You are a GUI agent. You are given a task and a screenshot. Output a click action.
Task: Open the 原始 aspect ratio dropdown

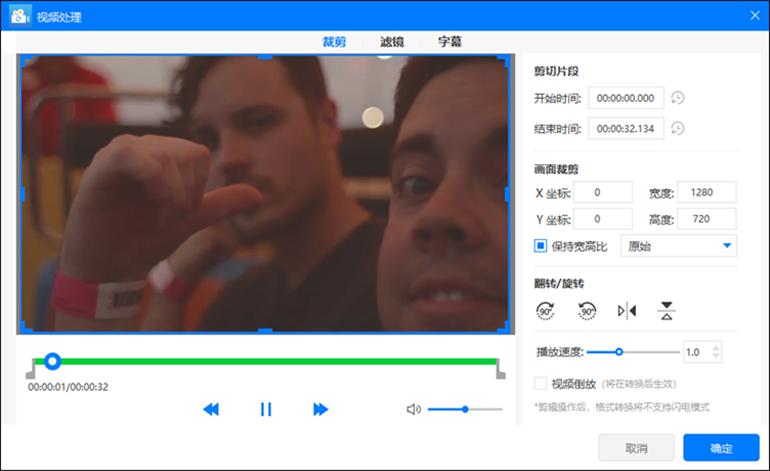click(679, 246)
